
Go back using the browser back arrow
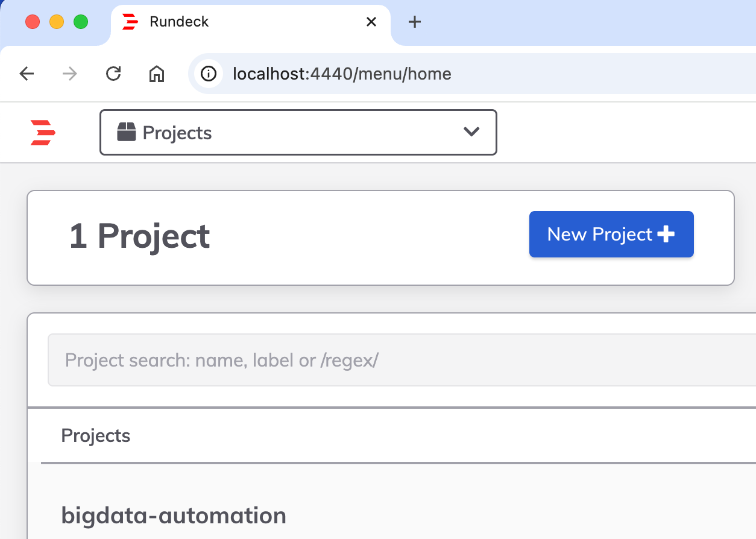pyautogui.click(x=27, y=74)
